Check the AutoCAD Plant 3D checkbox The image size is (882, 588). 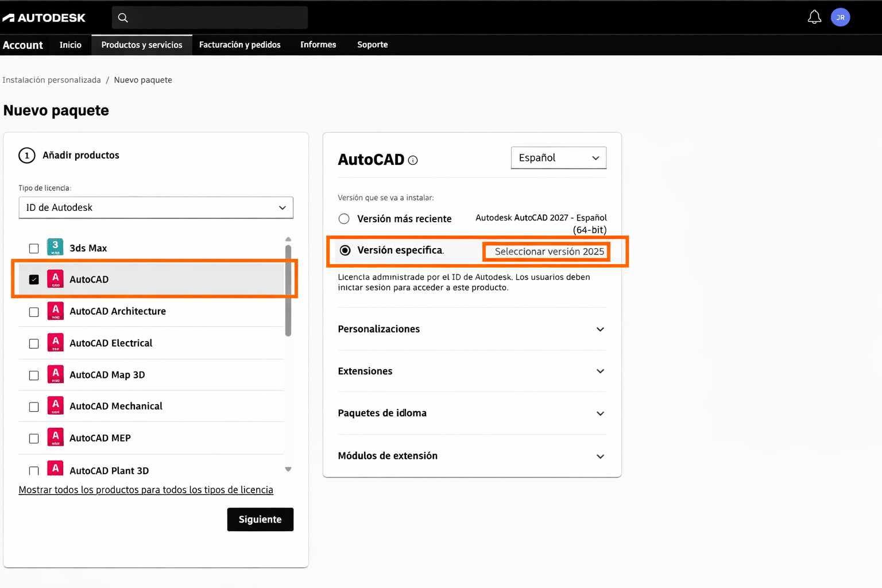click(x=33, y=470)
